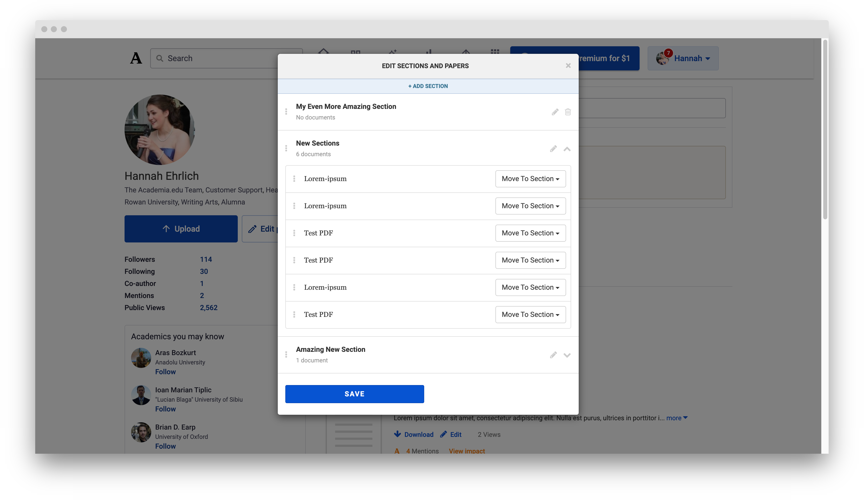
Task: Click + ADD SECTION
Action: click(428, 86)
